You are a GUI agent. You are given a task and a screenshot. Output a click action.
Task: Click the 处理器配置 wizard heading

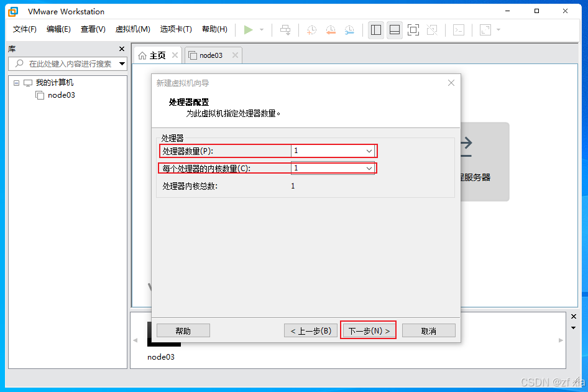pyautogui.click(x=188, y=102)
